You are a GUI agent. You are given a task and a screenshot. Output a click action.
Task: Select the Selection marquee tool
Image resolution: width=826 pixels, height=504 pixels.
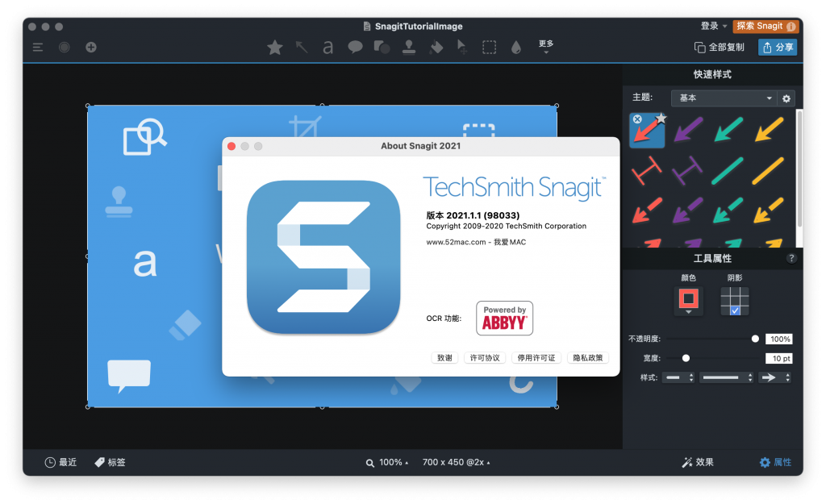(x=490, y=48)
